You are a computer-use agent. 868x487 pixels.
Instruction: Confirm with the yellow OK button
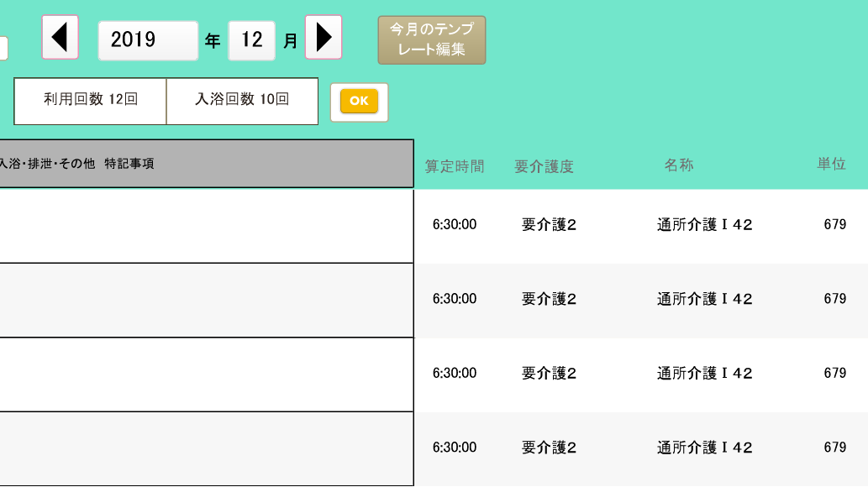tap(360, 102)
